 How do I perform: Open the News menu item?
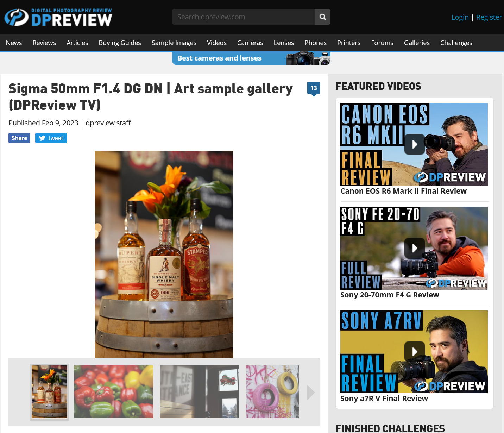click(14, 43)
